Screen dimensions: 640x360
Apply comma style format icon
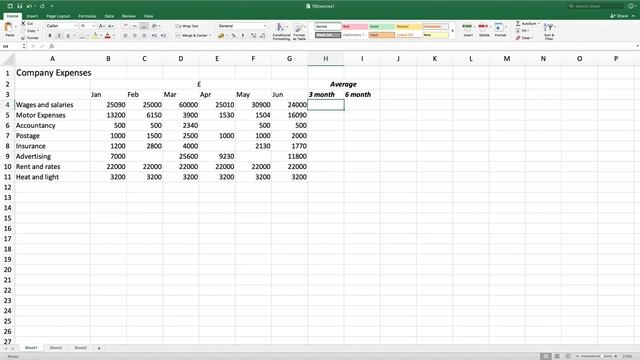(243, 36)
